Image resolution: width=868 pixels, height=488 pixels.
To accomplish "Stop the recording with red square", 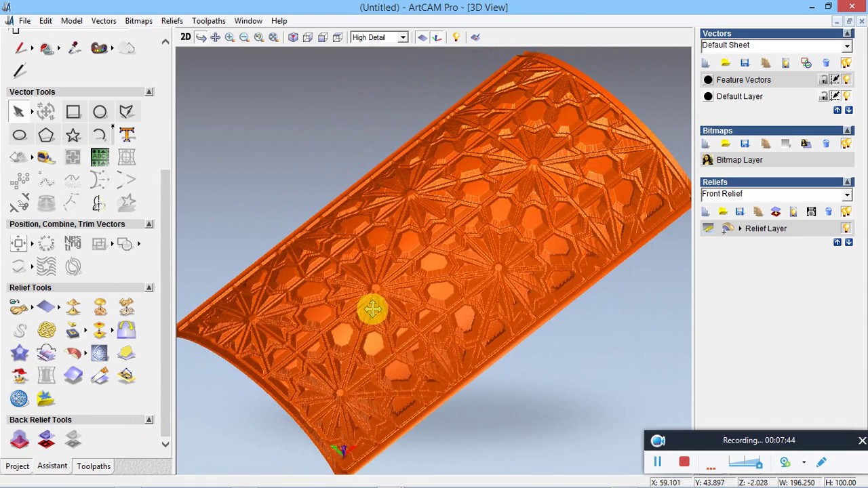I will coord(684,462).
